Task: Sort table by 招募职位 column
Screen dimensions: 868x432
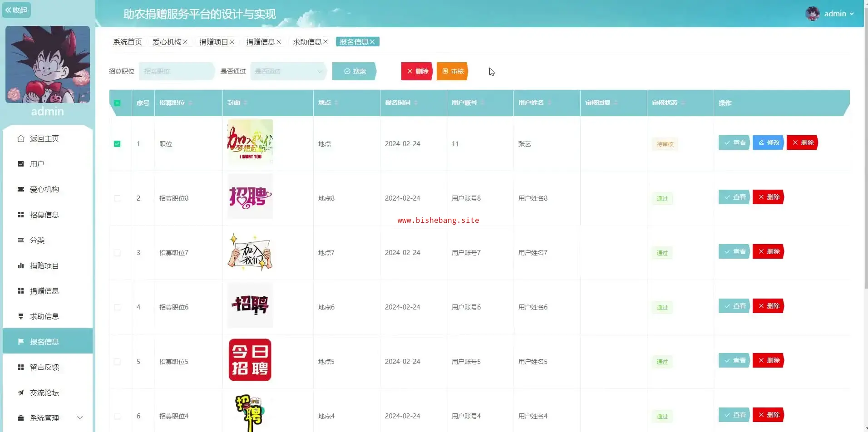Action: coord(190,103)
